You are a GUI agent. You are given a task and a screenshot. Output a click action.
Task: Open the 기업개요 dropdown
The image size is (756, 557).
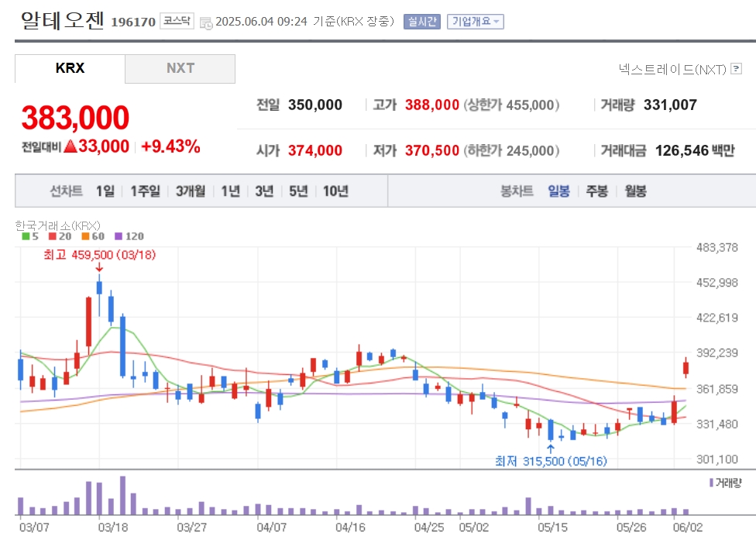[476, 22]
